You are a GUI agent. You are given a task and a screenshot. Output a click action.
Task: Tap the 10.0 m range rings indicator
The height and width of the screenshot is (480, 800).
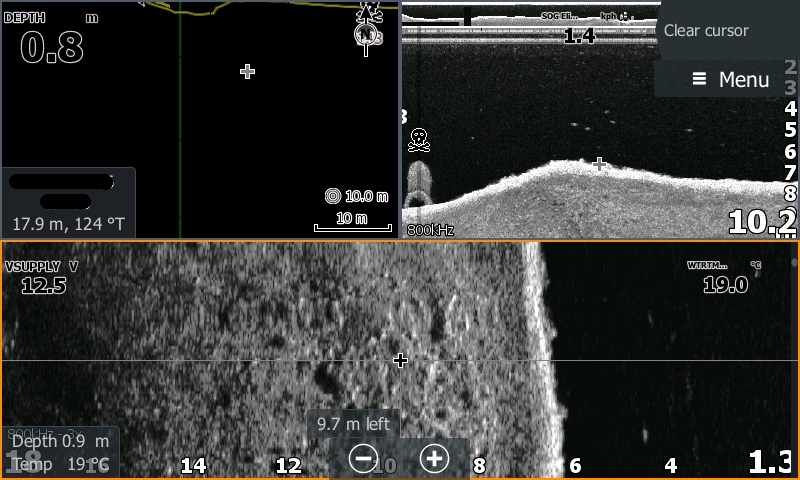coord(357,196)
